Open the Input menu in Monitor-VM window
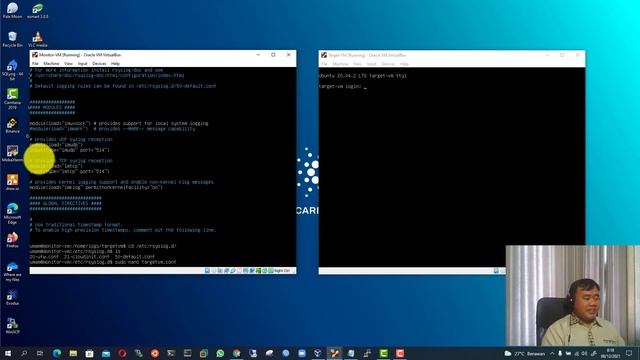The width and height of the screenshot is (640, 360). point(82,64)
